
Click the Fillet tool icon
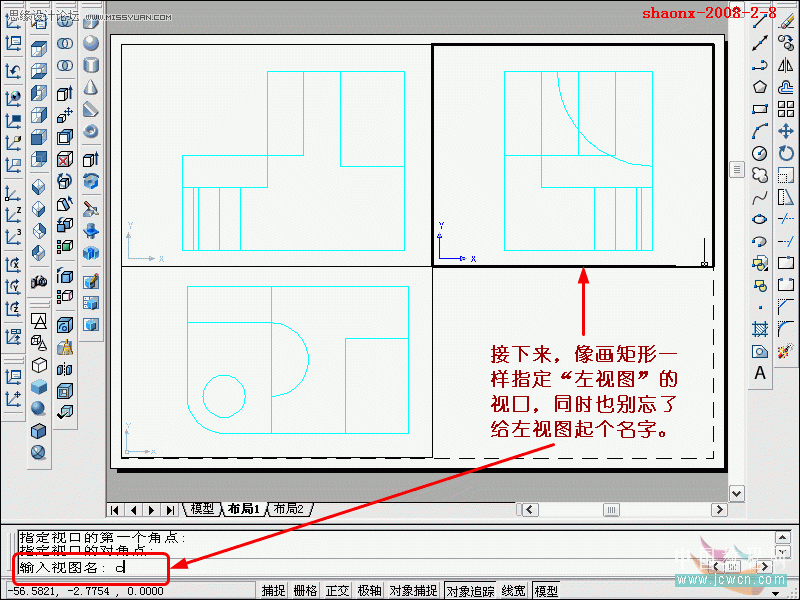pos(786,329)
